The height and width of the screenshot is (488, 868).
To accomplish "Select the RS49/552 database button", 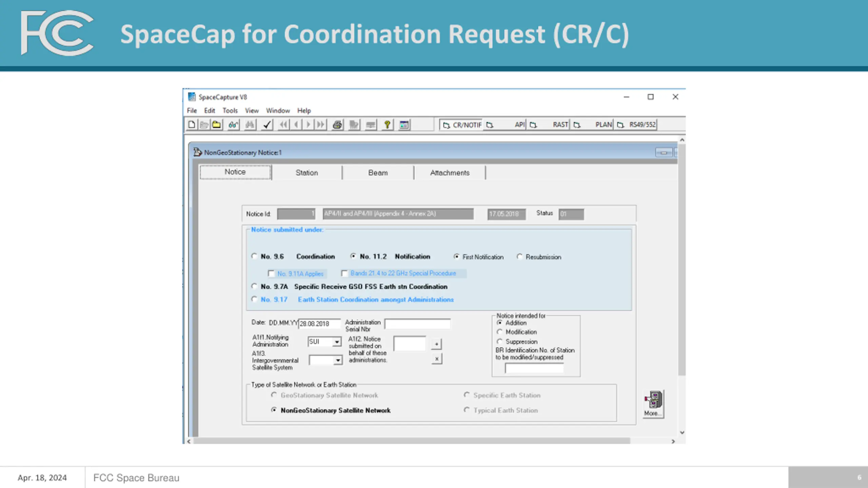I will [636, 125].
